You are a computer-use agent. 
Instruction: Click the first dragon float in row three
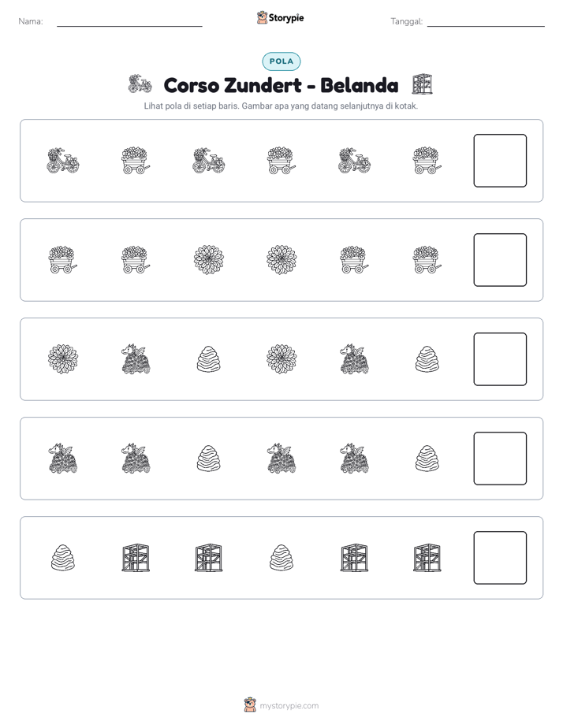coord(136,359)
